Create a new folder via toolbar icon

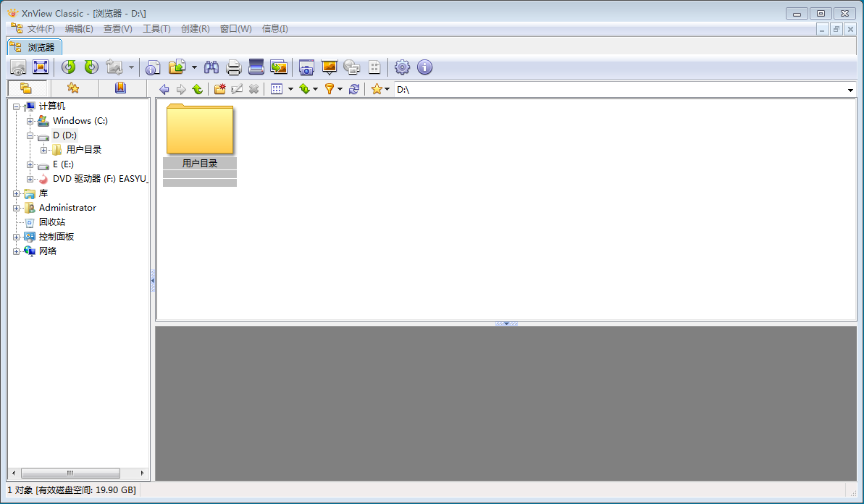tap(219, 89)
